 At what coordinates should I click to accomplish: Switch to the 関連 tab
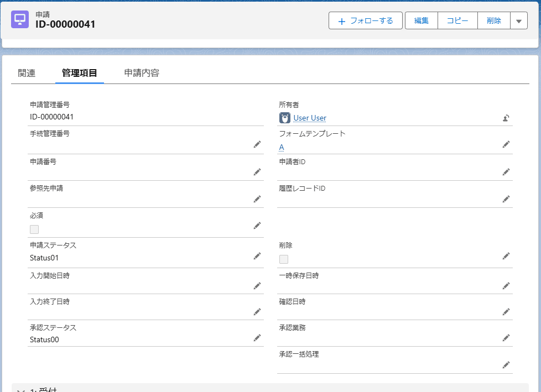click(x=27, y=73)
